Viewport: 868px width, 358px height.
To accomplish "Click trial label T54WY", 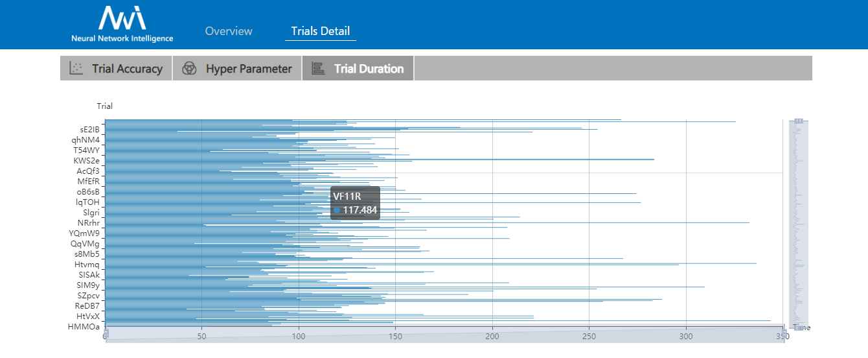I will point(87,150).
